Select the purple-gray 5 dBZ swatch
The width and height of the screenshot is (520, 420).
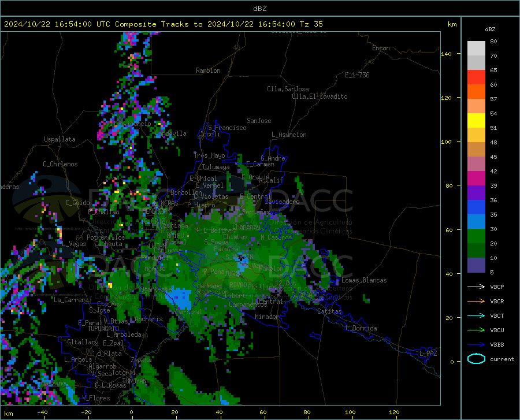point(476,265)
